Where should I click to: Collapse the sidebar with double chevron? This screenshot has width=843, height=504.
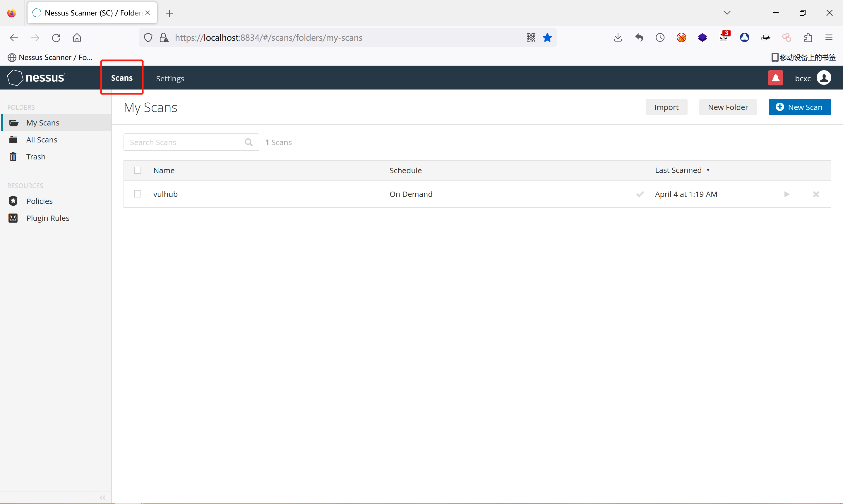[x=102, y=497]
